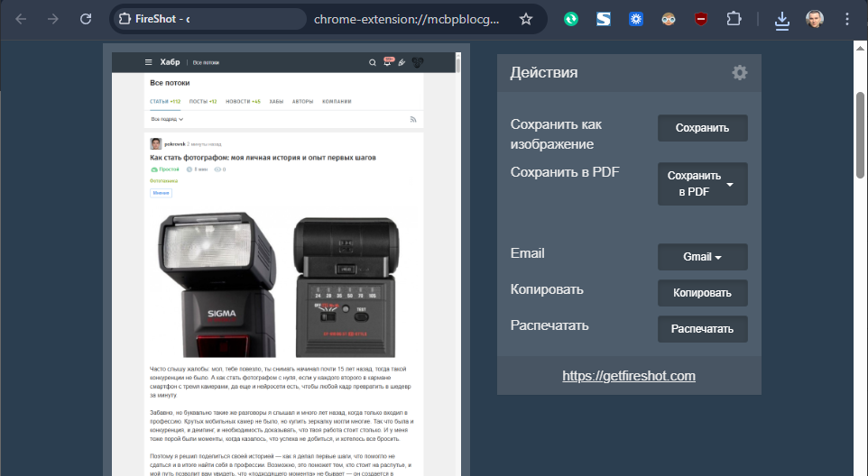868x476 pixels.
Task: Click the Все потоки heading in preview
Action: click(170, 83)
